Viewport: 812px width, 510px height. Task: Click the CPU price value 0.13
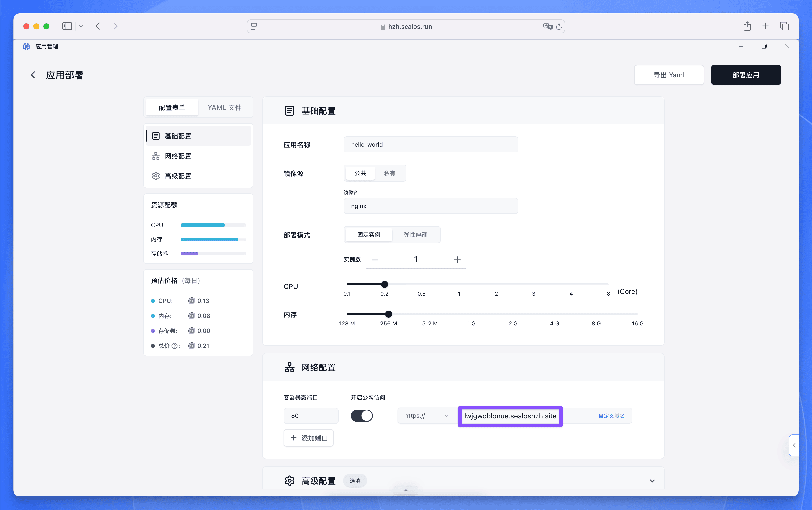[203, 301]
